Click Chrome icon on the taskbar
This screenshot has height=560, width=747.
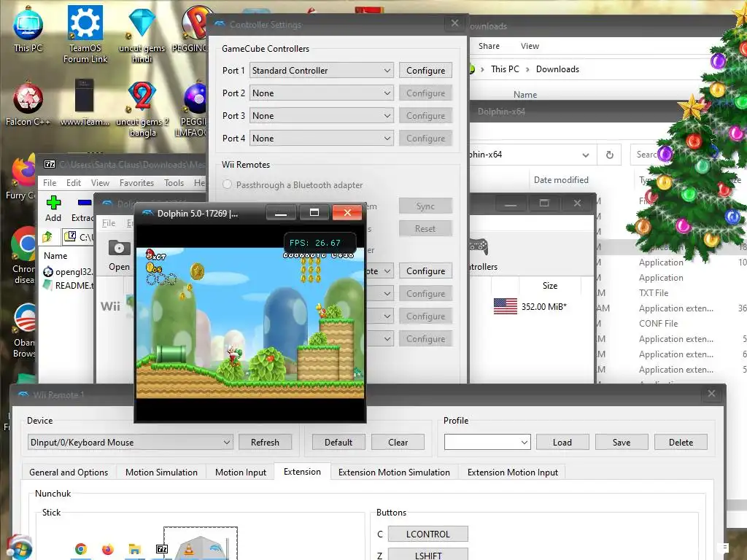81,549
